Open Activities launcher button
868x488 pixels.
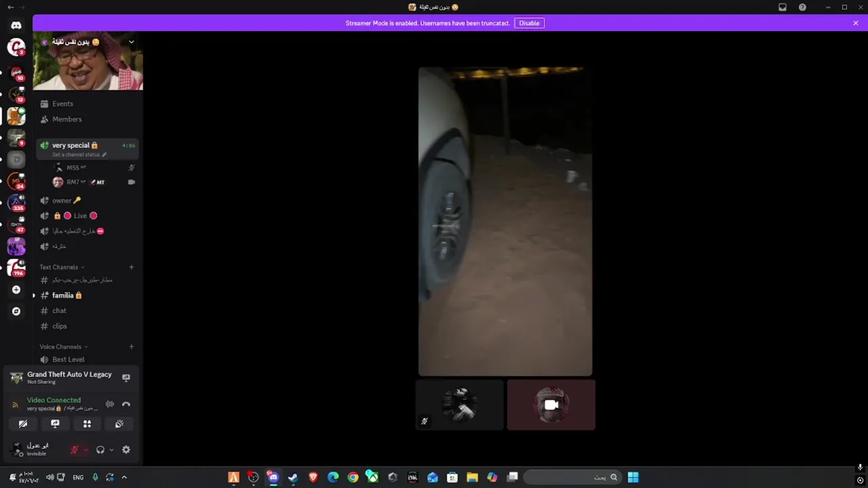click(87, 424)
